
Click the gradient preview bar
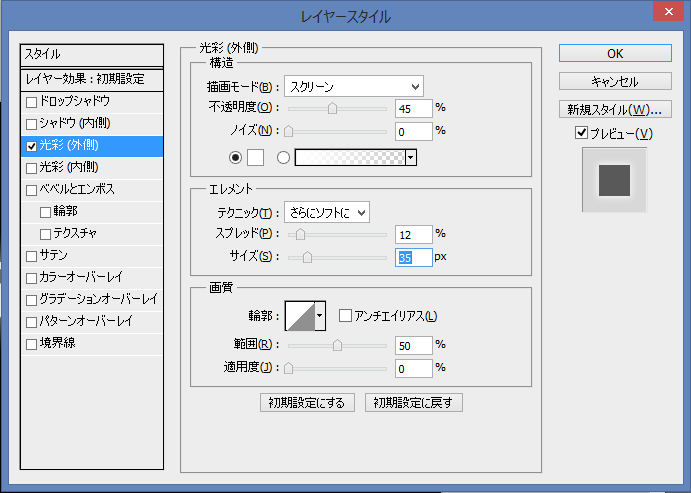(349, 157)
